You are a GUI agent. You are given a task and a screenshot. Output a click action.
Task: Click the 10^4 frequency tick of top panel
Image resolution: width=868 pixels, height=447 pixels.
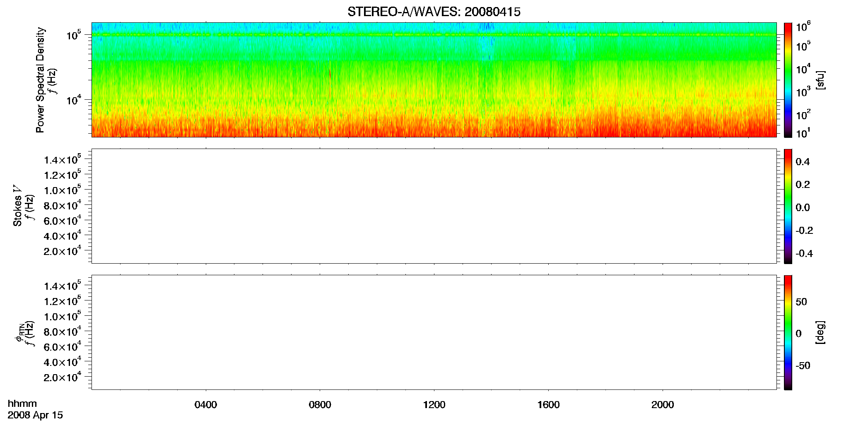point(73,99)
